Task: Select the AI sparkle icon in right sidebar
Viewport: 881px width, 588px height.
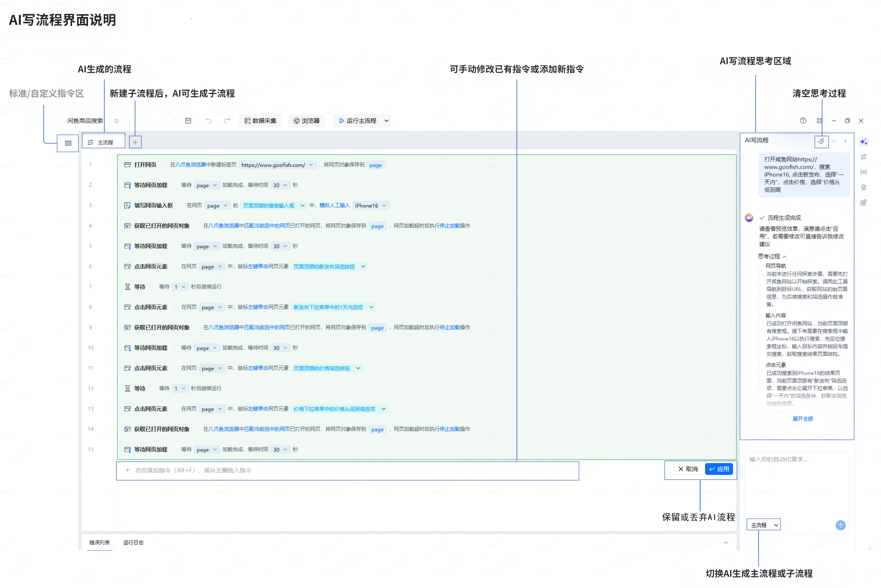Action: 863,141
